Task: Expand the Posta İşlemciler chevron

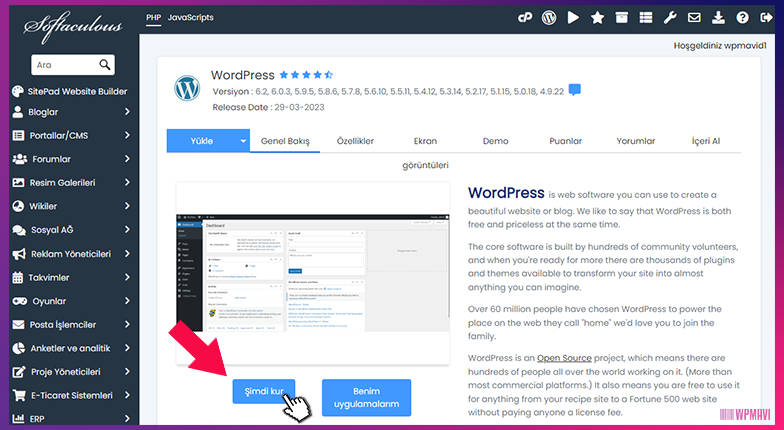Action: tap(127, 324)
